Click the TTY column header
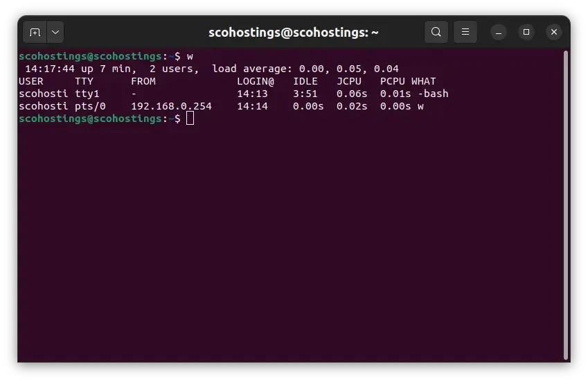The width and height of the screenshot is (588, 382). [x=84, y=81]
